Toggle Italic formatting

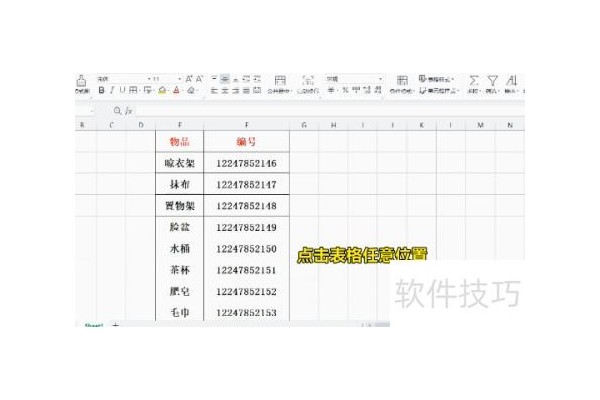pyautogui.click(x=112, y=90)
